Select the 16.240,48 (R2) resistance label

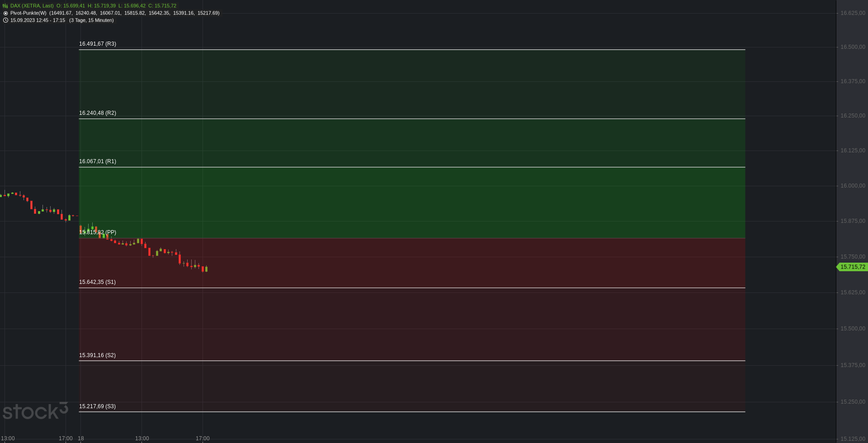[x=98, y=113]
